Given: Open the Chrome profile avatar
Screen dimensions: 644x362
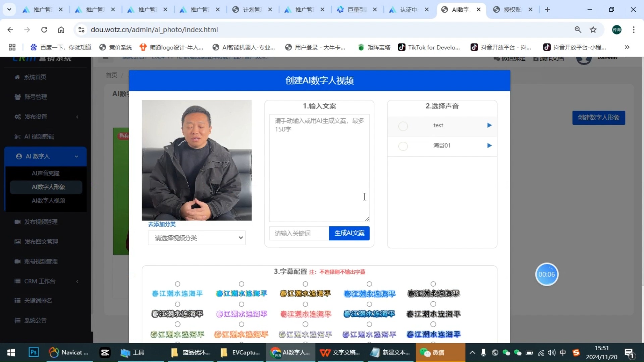Looking at the screenshot, I should pos(616,29).
